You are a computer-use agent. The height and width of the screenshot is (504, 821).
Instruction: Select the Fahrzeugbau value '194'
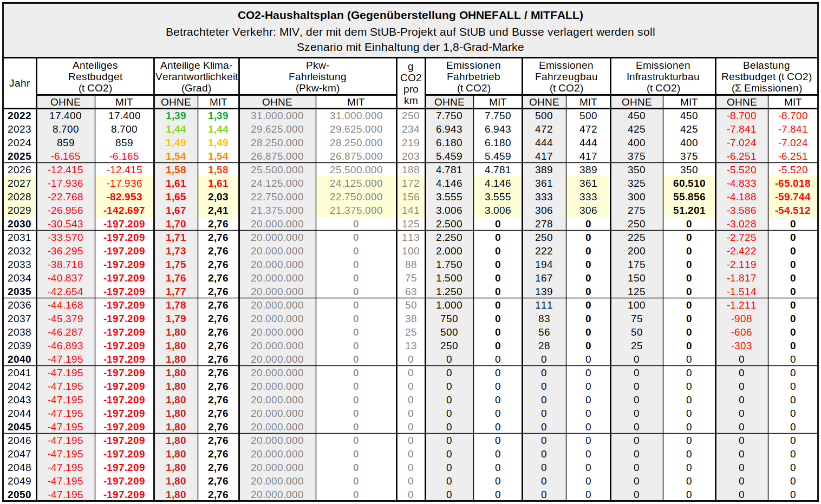click(x=544, y=265)
